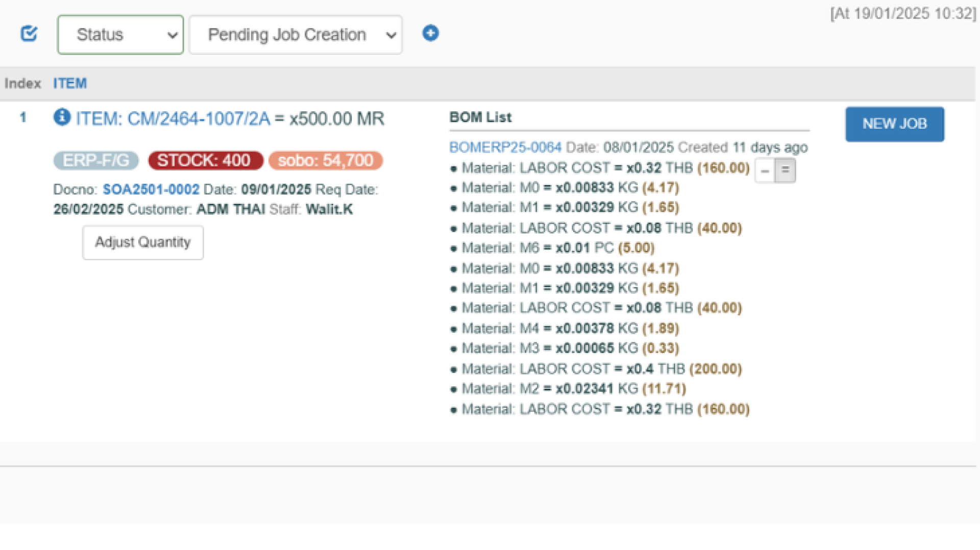The height and width of the screenshot is (550, 980).
Task: Open the BOMERP25-0064 link
Action: click(505, 147)
